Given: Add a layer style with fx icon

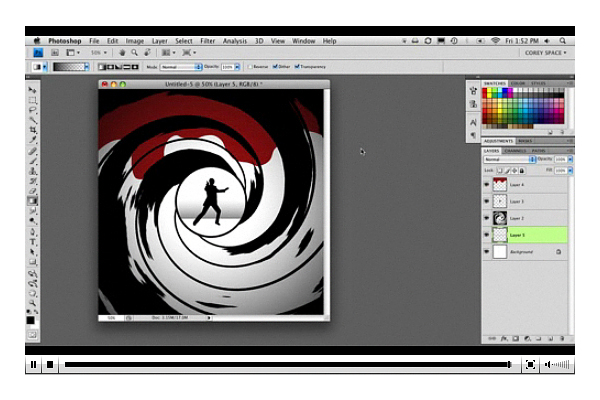Looking at the screenshot, I should coord(504,338).
